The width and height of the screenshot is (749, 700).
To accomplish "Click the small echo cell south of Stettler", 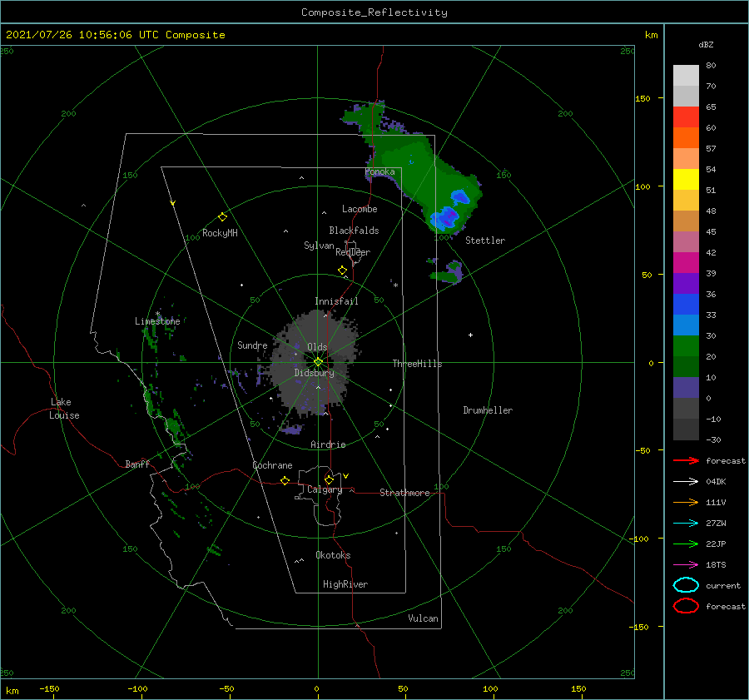I will pyautogui.click(x=448, y=271).
